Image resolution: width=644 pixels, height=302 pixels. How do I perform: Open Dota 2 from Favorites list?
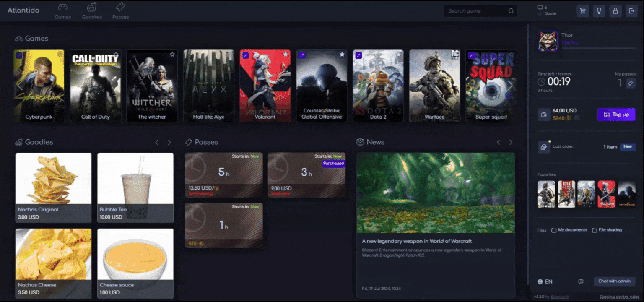pos(587,194)
